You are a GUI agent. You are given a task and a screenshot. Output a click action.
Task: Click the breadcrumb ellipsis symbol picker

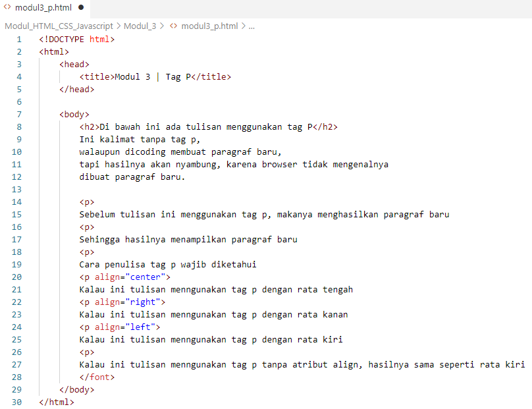pyautogui.click(x=252, y=26)
